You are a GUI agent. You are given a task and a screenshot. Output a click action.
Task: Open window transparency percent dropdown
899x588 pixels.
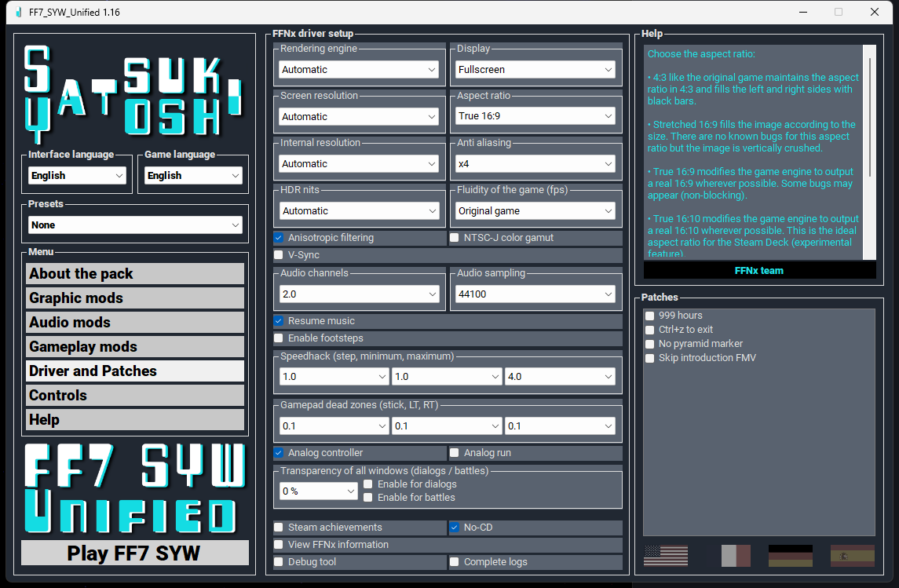[319, 491]
